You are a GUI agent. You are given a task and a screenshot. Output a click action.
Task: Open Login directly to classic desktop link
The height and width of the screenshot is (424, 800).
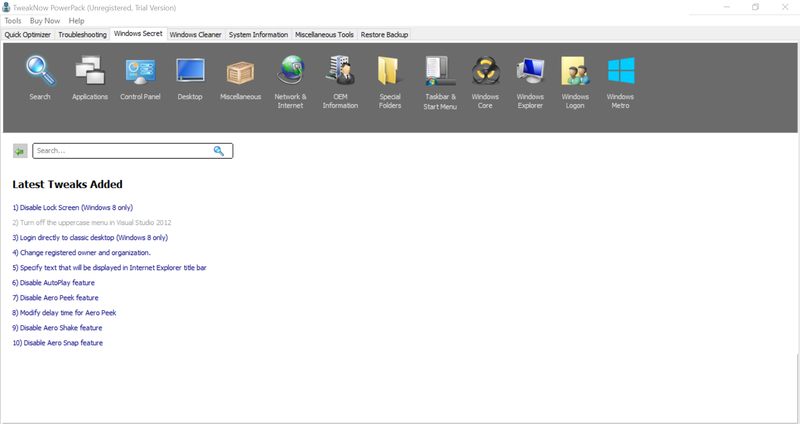tap(90, 238)
